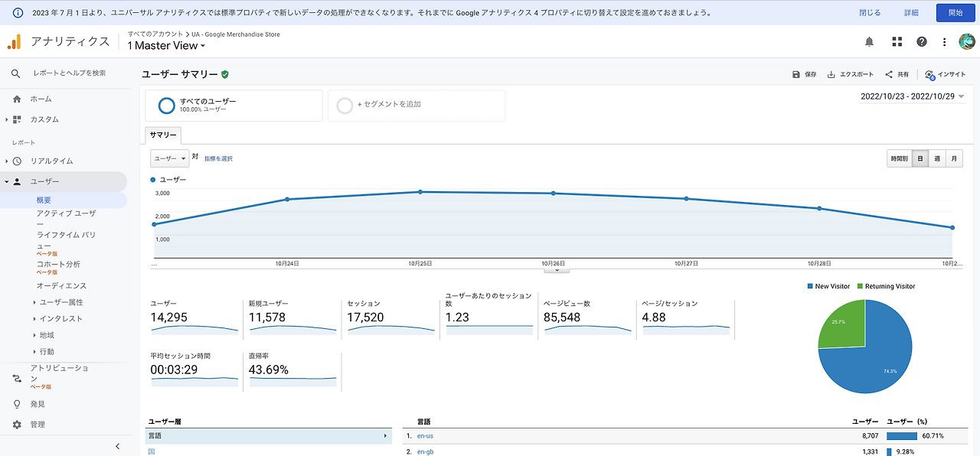The image size is (980, 456).
Task: Click the ユーザー person icon in sidebar
Action: tap(17, 181)
